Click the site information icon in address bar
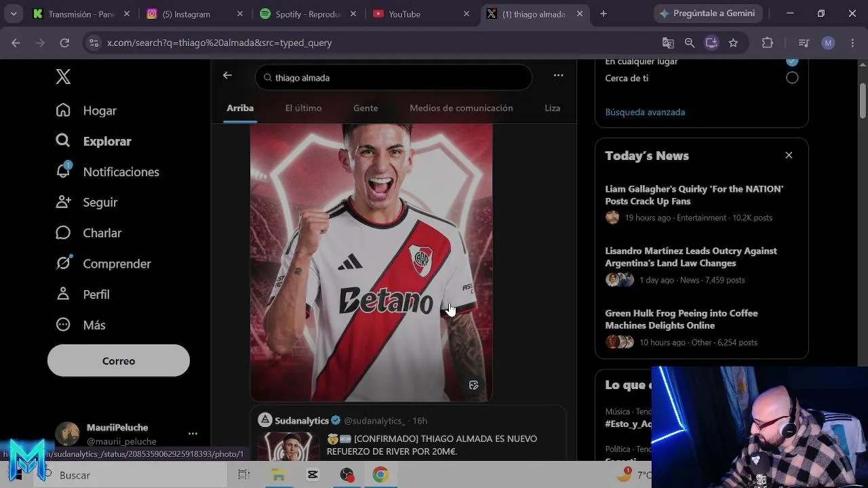The width and height of the screenshot is (868, 488). (94, 43)
